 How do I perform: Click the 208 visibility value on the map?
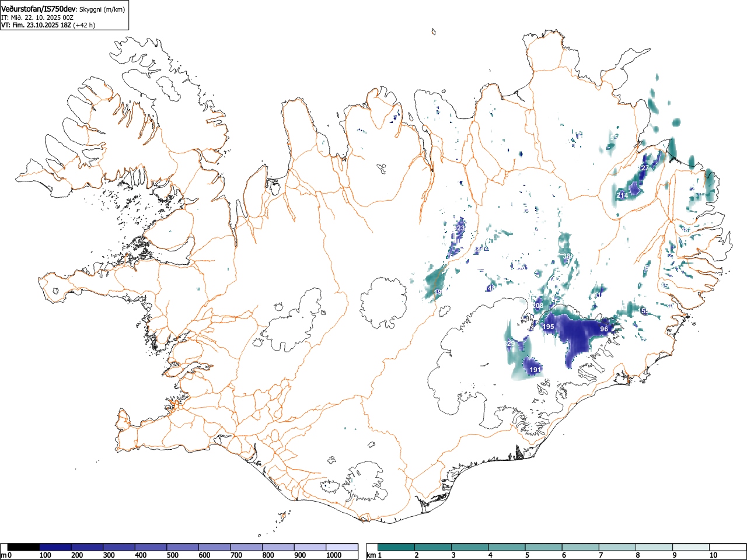pyautogui.click(x=538, y=306)
